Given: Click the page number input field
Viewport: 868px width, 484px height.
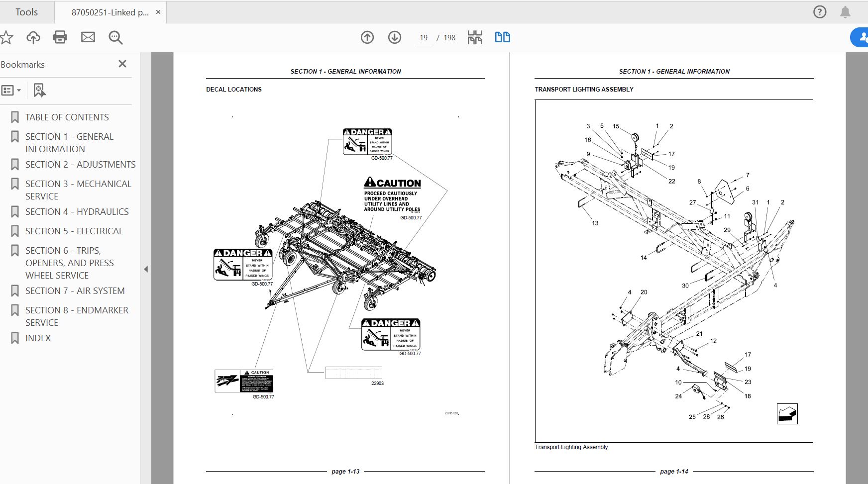Looking at the screenshot, I should [x=424, y=38].
